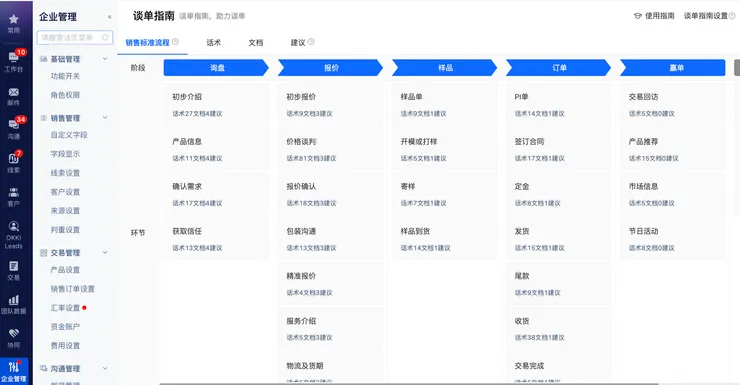Screen dimensions: 740x385
Task: Click help icon beside 建议 tab
Action: point(311,42)
